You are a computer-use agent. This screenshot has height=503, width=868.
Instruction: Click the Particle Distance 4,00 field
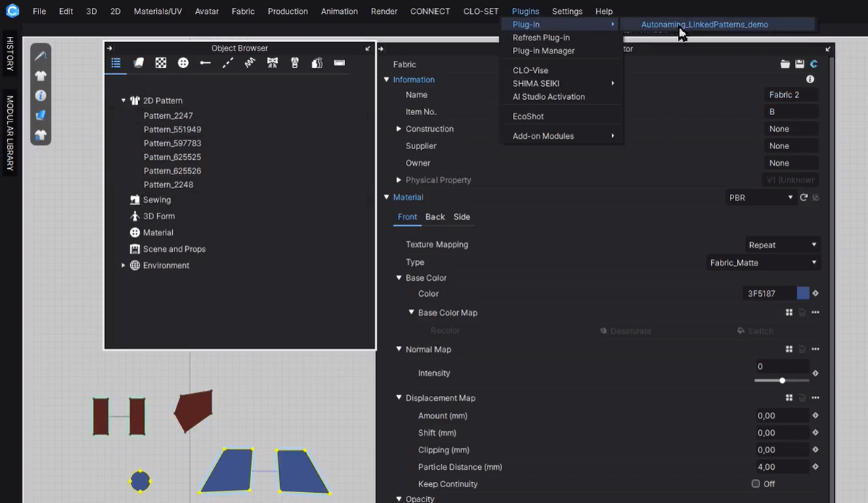pyautogui.click(x=783, y=467)
